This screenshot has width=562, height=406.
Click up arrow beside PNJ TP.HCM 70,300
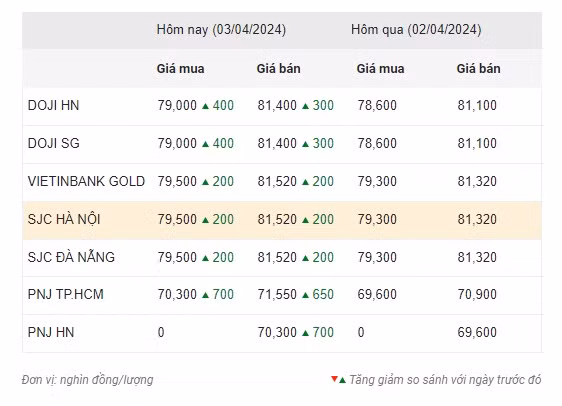click(205, 295)
